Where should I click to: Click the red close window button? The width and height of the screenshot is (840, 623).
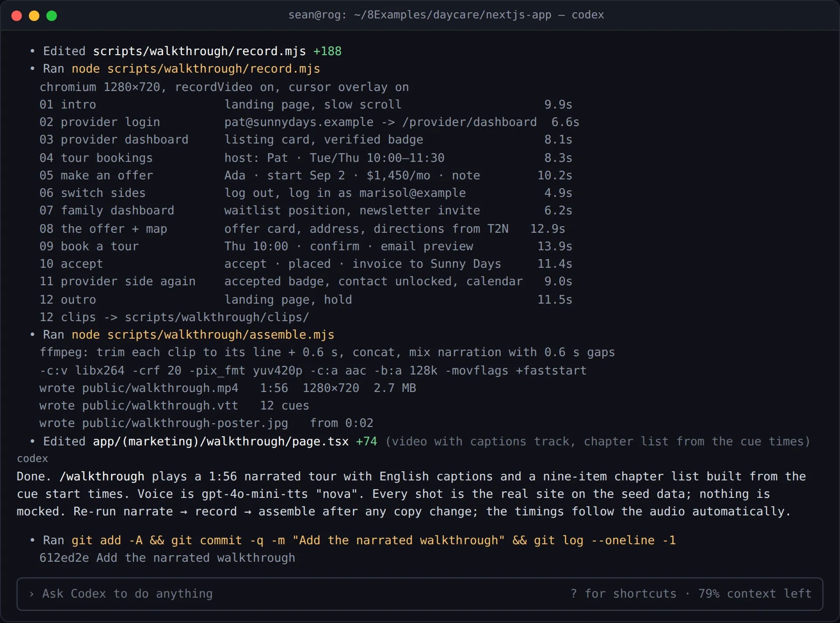point(17,16)
